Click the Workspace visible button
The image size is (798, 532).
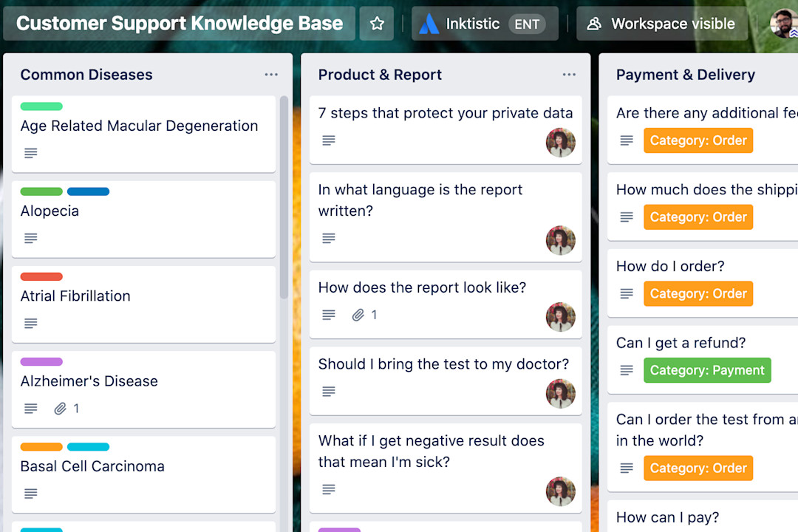[661, 23]
